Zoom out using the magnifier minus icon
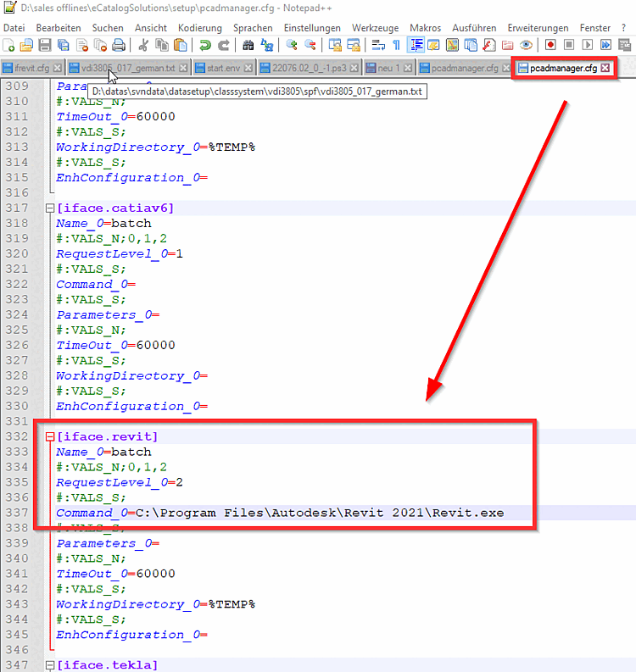 (310, 45)
